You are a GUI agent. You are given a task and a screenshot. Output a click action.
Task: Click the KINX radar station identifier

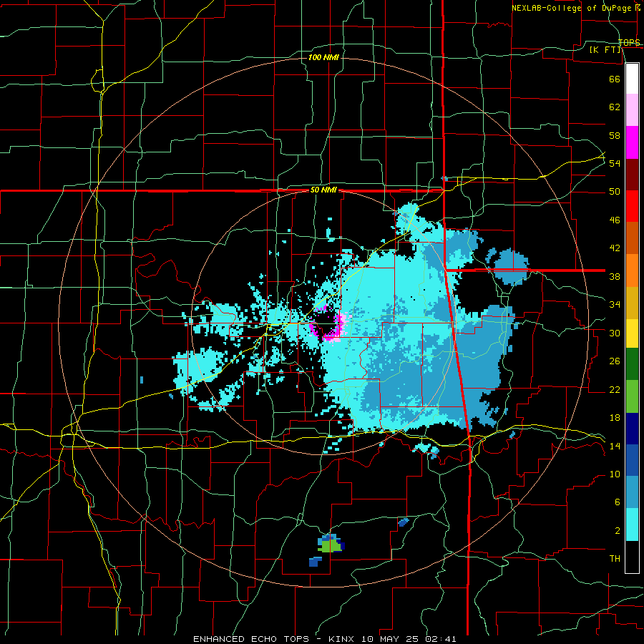click(343, 639)
